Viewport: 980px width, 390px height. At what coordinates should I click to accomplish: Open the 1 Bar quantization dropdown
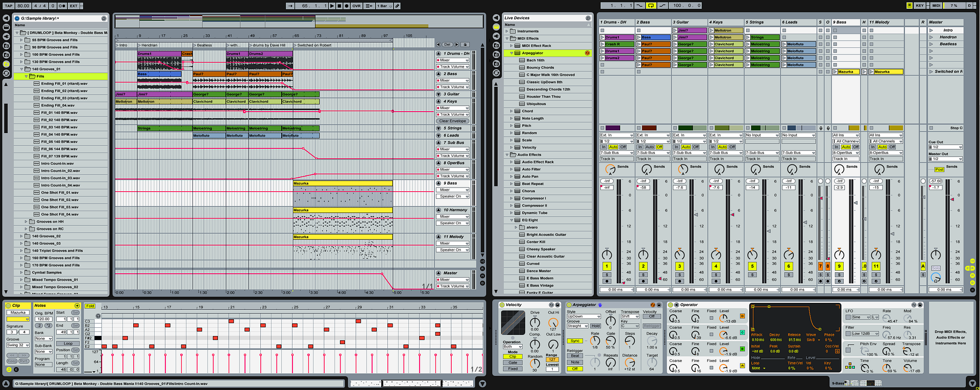click(x=384, y=6)
